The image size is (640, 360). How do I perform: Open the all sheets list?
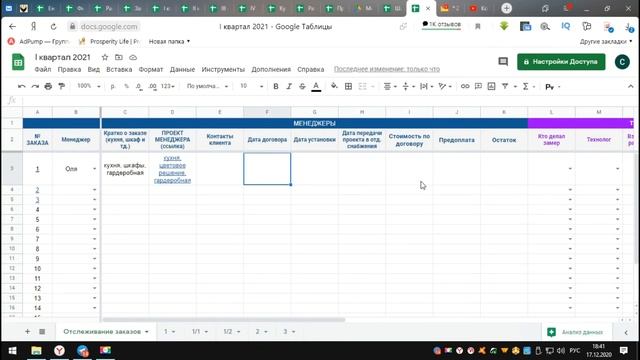pos(42,331)
